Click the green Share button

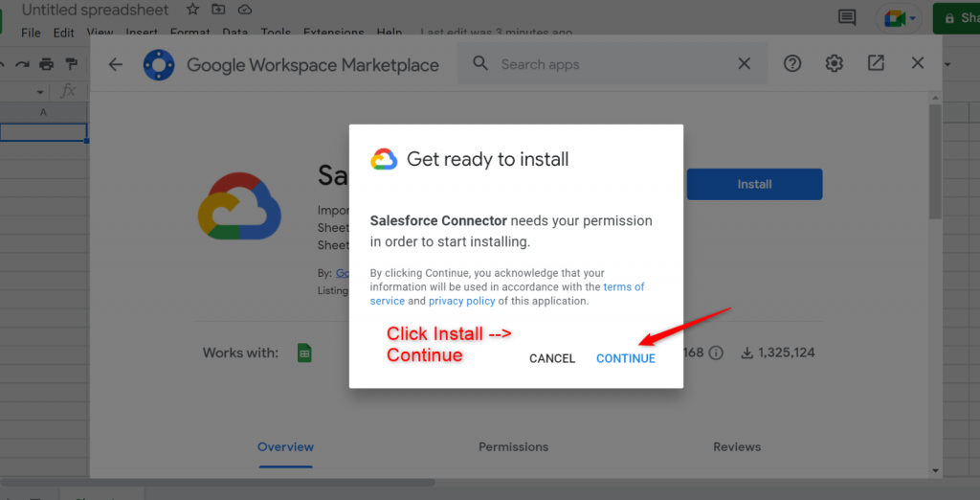pos(956,18)
